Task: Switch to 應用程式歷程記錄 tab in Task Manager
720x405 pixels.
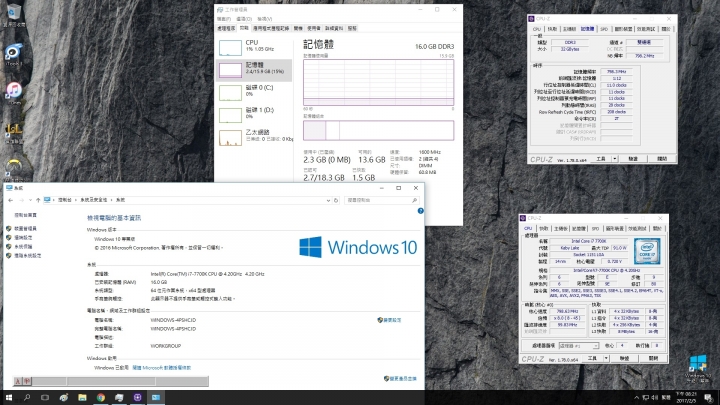Action: (271, 28)
